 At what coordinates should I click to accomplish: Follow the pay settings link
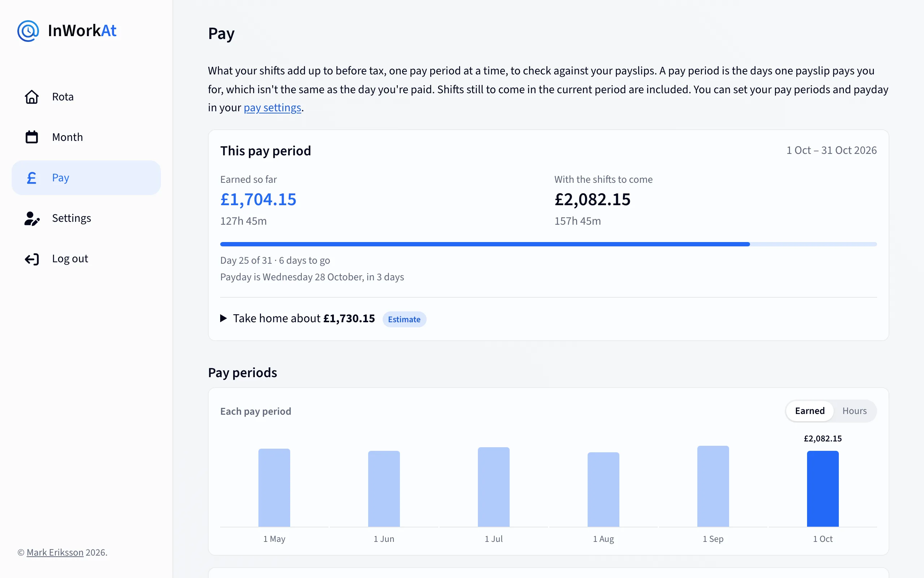tap(272, 108)
